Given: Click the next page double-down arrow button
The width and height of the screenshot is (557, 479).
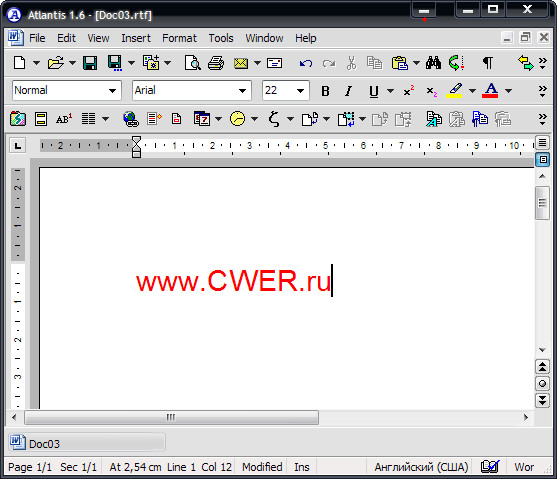Looking at the screenshot, I should [x=542, y=400].
